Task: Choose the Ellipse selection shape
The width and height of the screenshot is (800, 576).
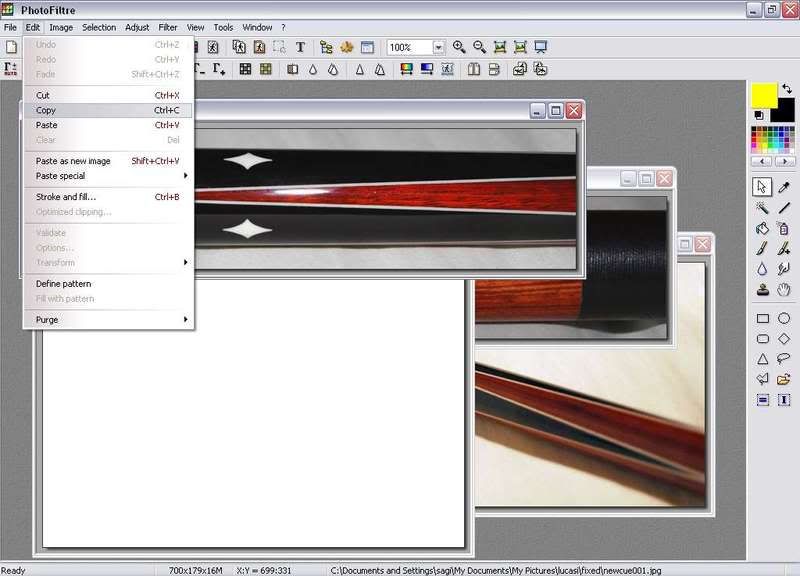Action: click(x=784, y=318)
